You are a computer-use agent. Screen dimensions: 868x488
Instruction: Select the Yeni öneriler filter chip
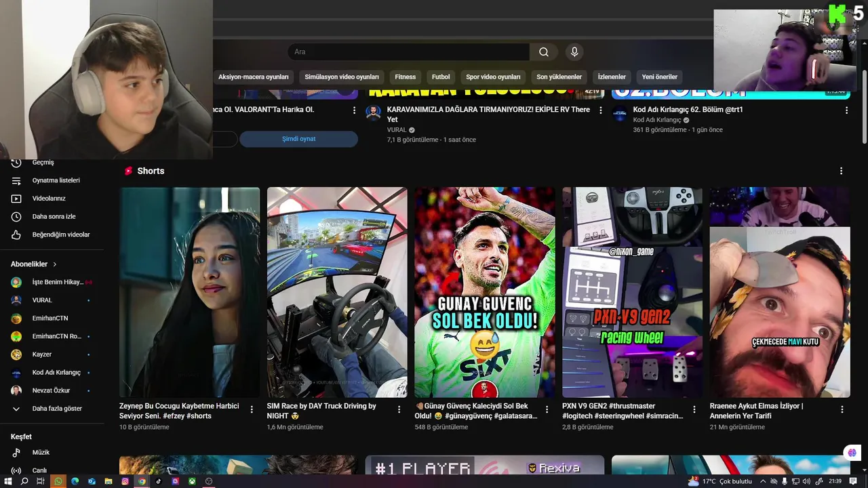click(x=660, y=77)
